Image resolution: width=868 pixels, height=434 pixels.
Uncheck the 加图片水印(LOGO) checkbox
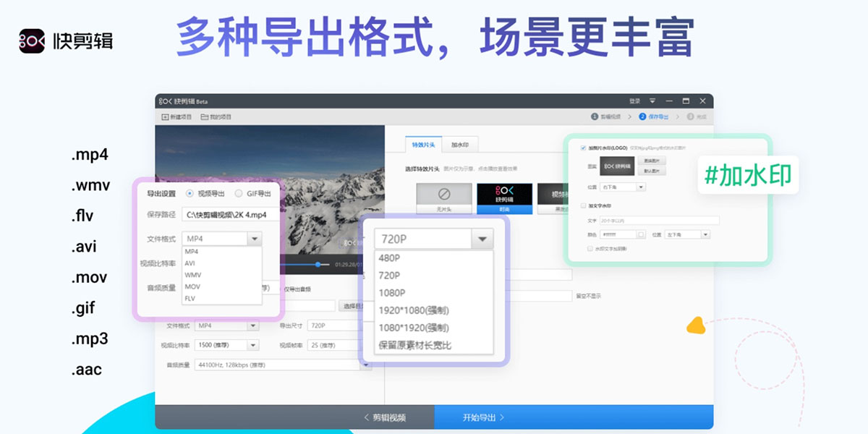583,148
